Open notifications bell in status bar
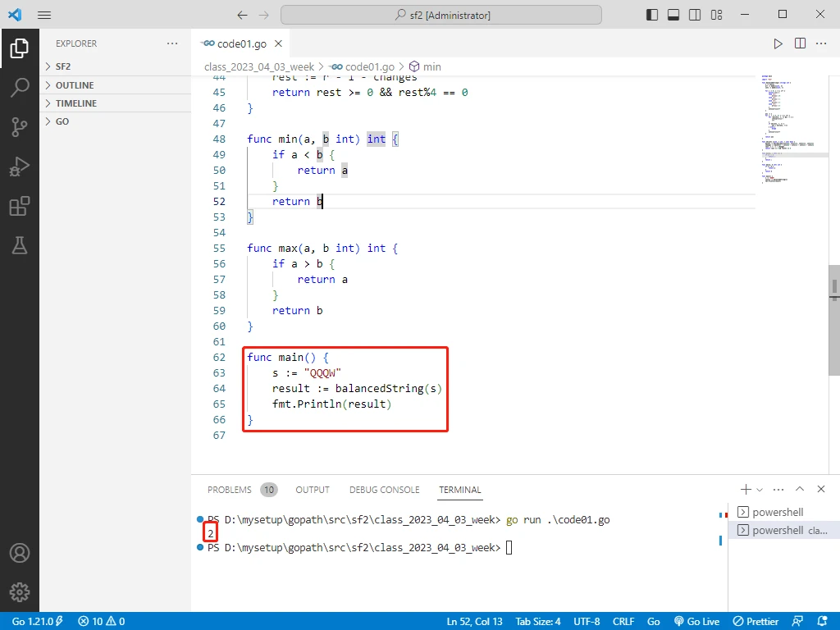This screenshot has width=840, height=630. 823,622
